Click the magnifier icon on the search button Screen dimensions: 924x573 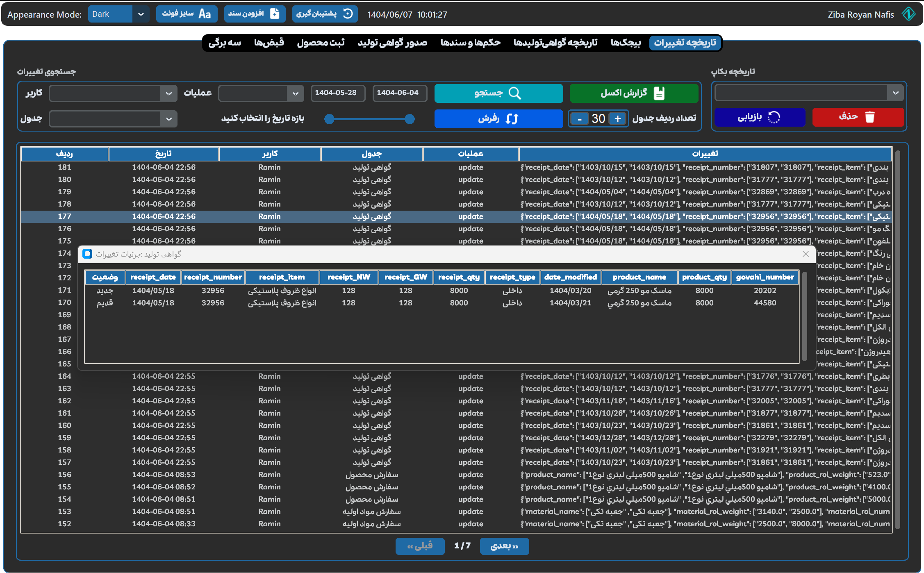(x=514, y=93)
